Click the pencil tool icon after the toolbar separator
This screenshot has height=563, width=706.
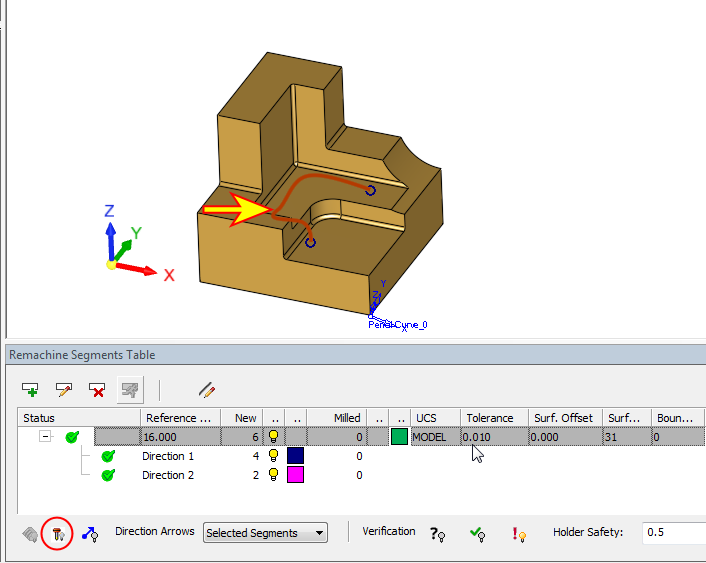tap(207, 389)
